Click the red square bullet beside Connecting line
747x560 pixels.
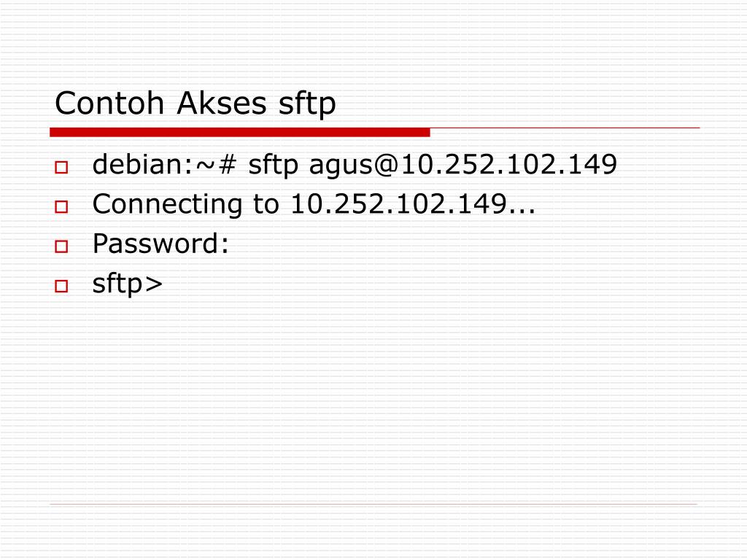pyautogui.click(x=61, y=206)
